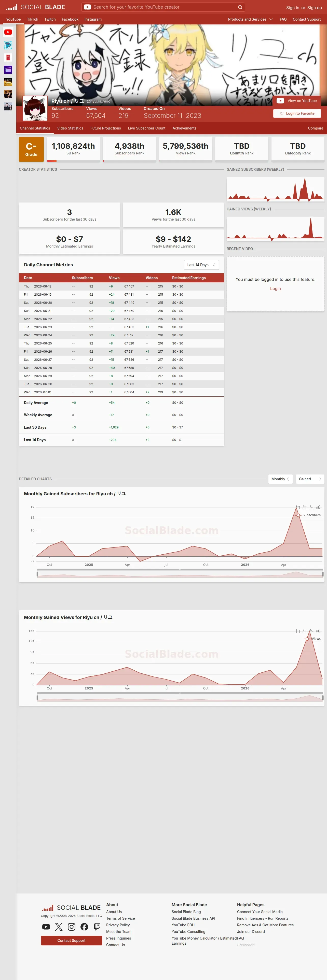Open the Live Subscriber Count tab
Viewport: 327px width, 980px height.
click(x=146, y=128)
